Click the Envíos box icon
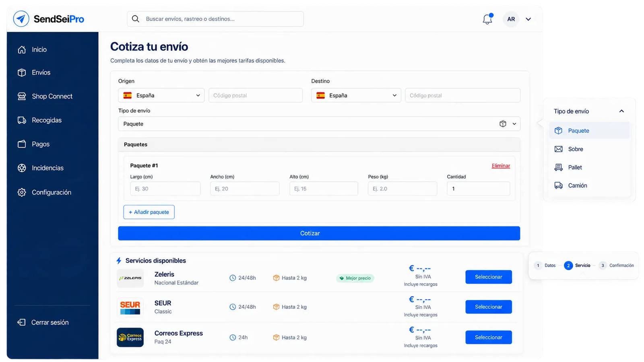This screenshot has width=644, height=362. pyautogui.click(x=22, y=72)
